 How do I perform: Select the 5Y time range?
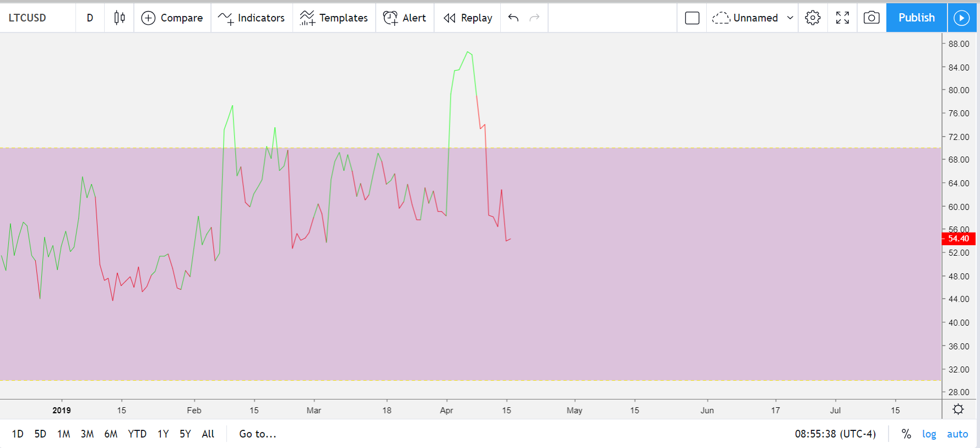(185, 434)
